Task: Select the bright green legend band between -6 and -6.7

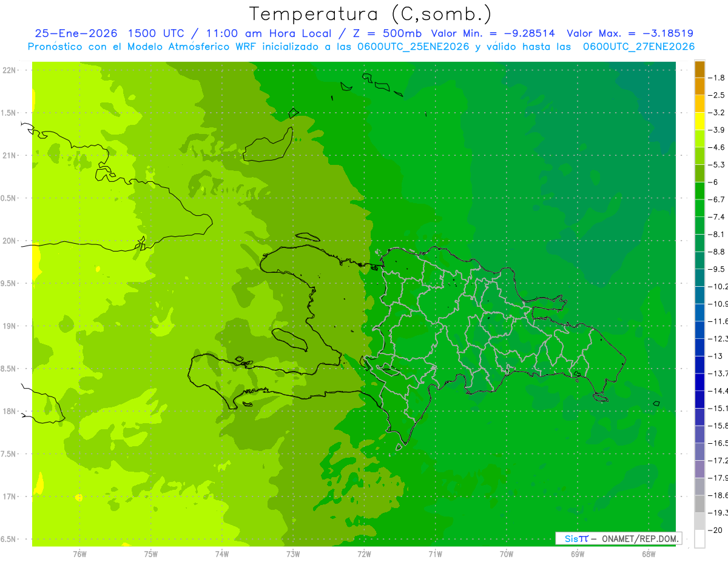Action: tap(699, 190)
